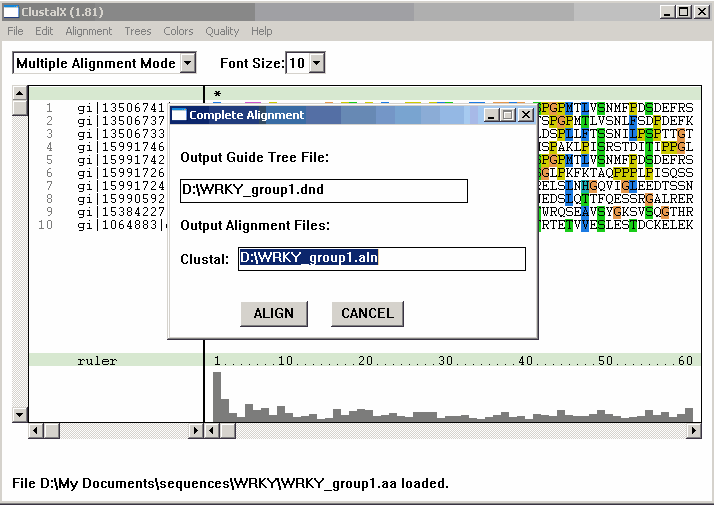Focus the Output Guide Tree File field
Viewport: 714px width, 505px height.
pyautogui.click(x=324, y=190)
